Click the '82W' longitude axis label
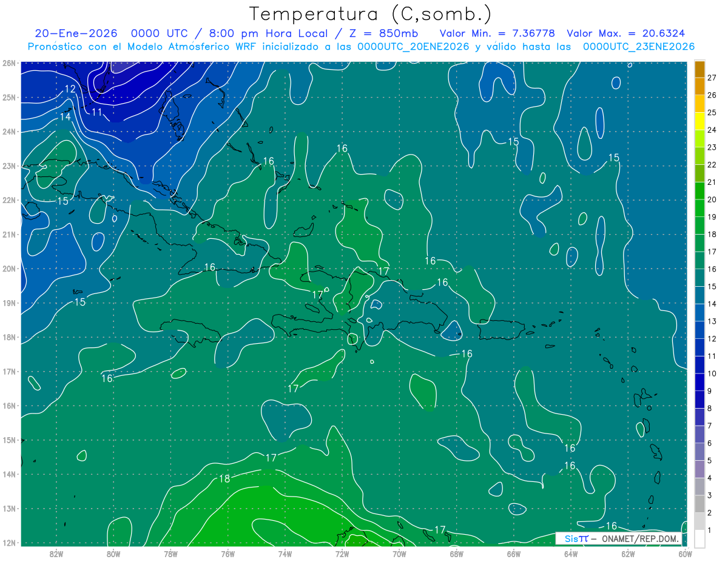This screenshot has width=728, height=562. click(56, 554)
